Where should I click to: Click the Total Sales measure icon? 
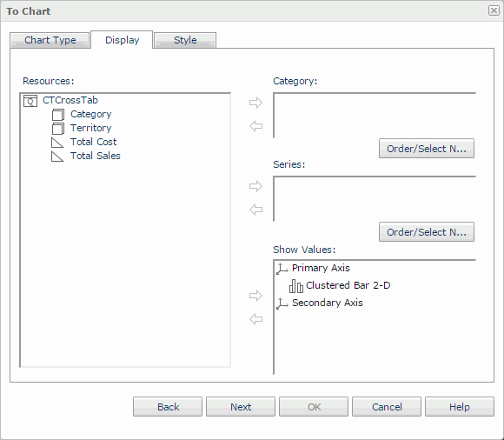[x=57, y=157]
